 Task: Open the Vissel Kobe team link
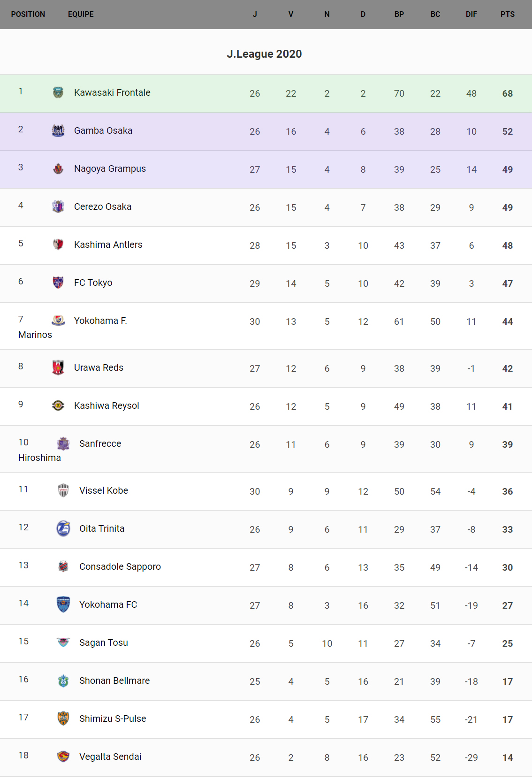pos(104,490)
